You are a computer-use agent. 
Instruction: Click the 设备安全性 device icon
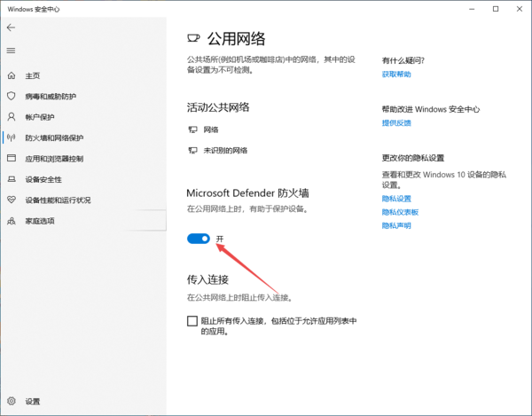point(12,179)
